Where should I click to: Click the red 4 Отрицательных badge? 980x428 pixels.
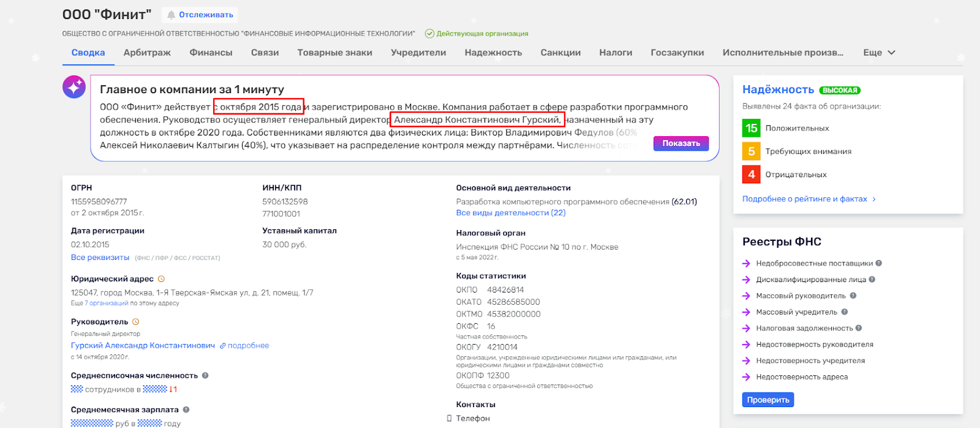coord(751,175)
